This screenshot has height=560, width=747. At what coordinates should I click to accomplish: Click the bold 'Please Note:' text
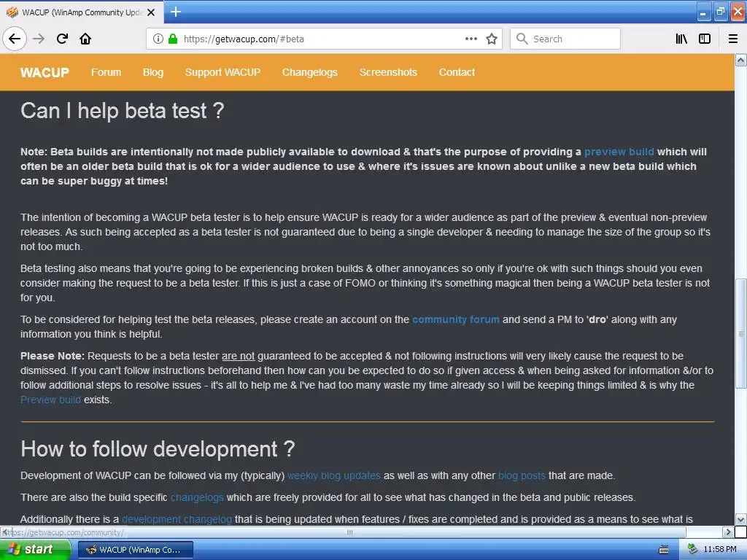pos(53,356)
